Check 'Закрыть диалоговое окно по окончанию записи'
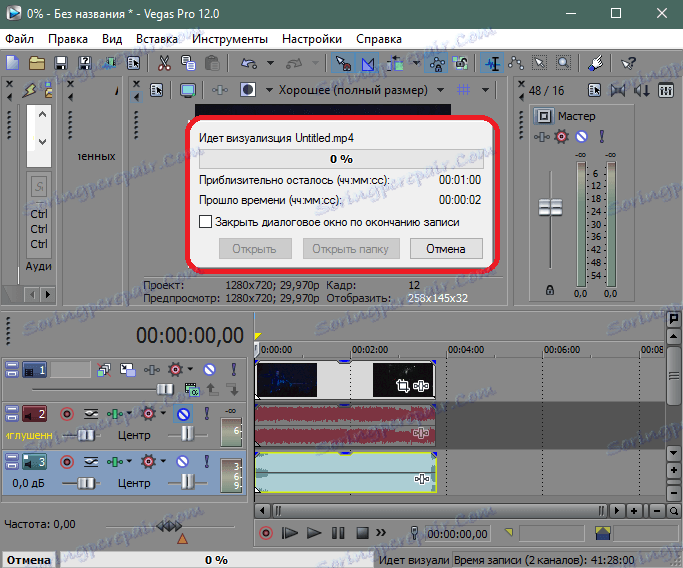683x568 pixels. point(205,222)
